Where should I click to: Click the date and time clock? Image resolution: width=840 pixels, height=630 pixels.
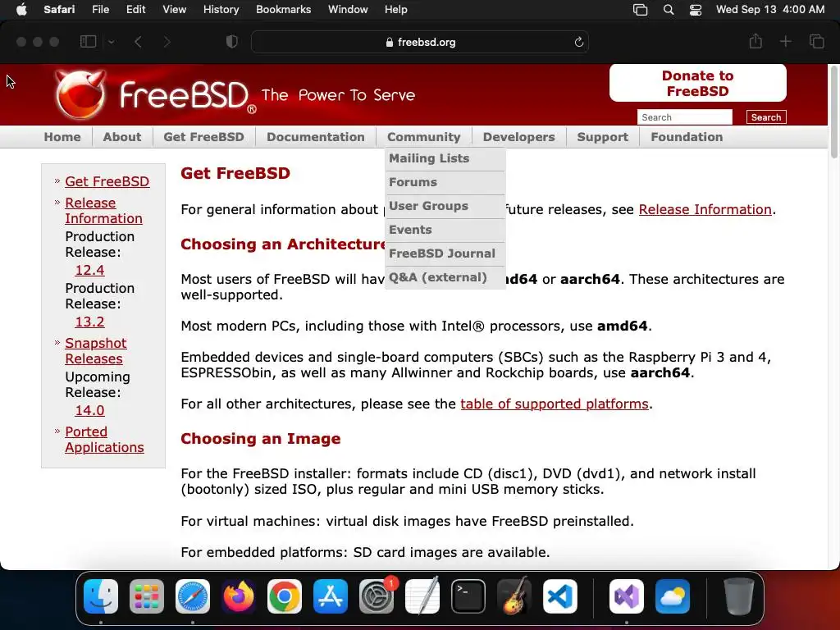pos(769,10)
